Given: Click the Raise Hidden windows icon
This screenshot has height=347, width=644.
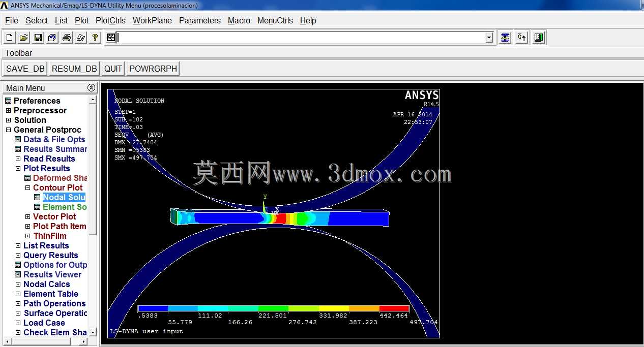Looking at the screenshot, I should point(505,38).
